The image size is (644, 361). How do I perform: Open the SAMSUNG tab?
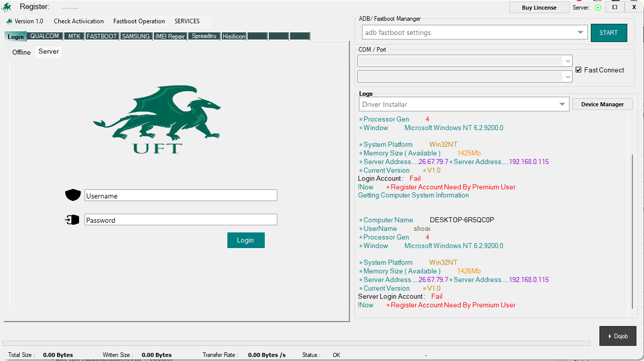point(136,36)
